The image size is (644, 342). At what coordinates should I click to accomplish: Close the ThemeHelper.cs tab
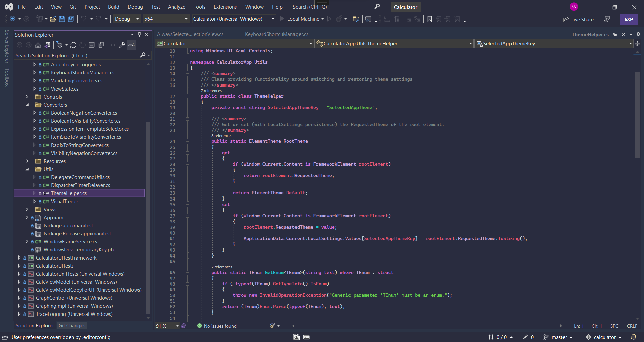623,35
